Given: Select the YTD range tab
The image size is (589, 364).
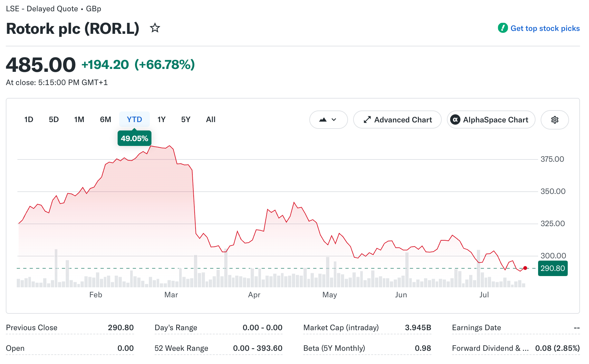Looking at the screenshot, I should pos(134,120).
